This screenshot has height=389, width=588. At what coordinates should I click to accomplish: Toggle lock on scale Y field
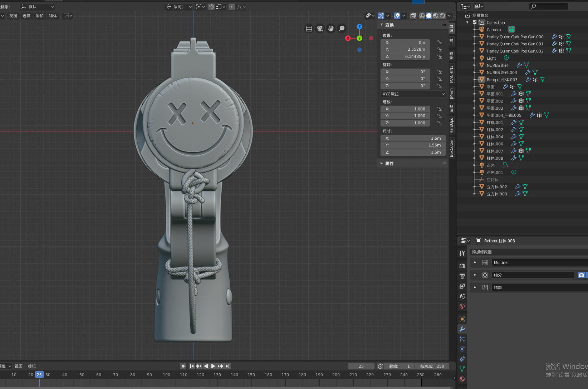click(440, 116)
